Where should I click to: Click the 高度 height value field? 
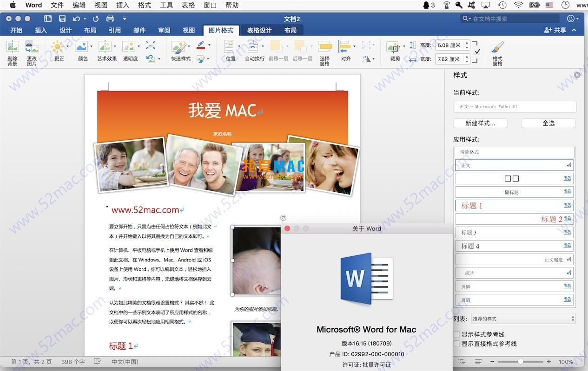[449, 46]
